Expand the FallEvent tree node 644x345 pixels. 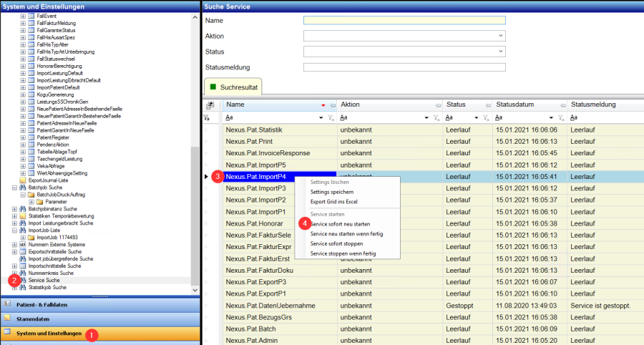pyautogui.click(x=23, y=16)
